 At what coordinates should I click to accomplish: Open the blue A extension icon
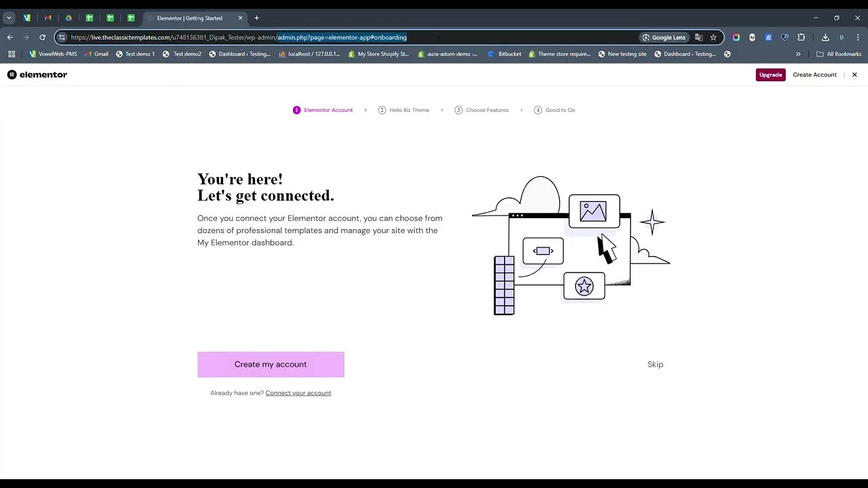click(768, 37)
